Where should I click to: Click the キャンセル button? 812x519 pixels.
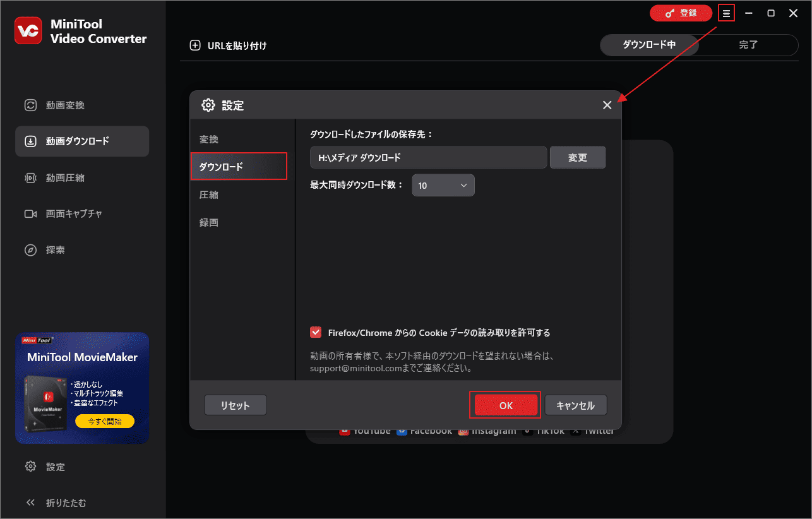576,405
